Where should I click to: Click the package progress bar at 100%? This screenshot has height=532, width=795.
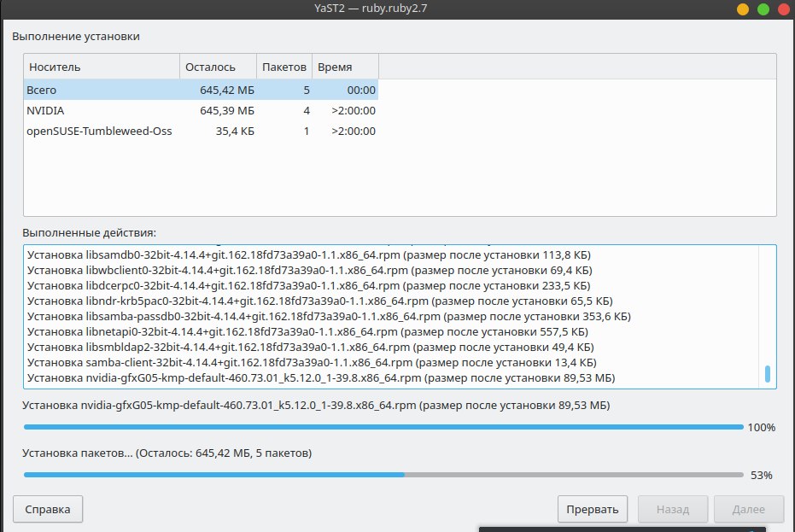point(383,427)
